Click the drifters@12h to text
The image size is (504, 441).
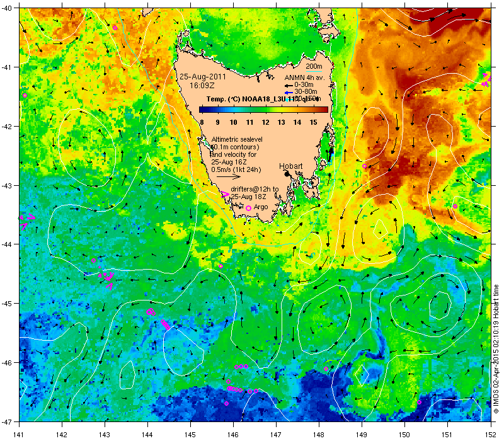[x=255, y=190]
